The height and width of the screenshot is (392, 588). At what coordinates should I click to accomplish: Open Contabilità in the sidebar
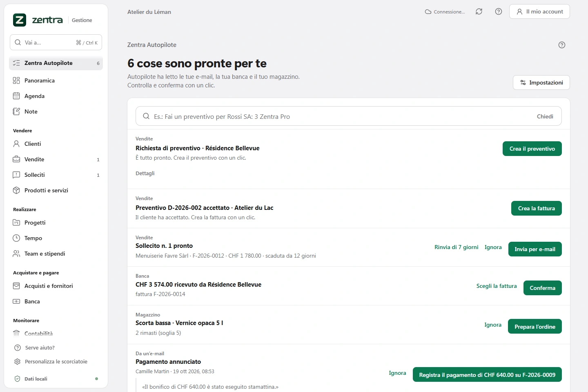coord(56,334)
